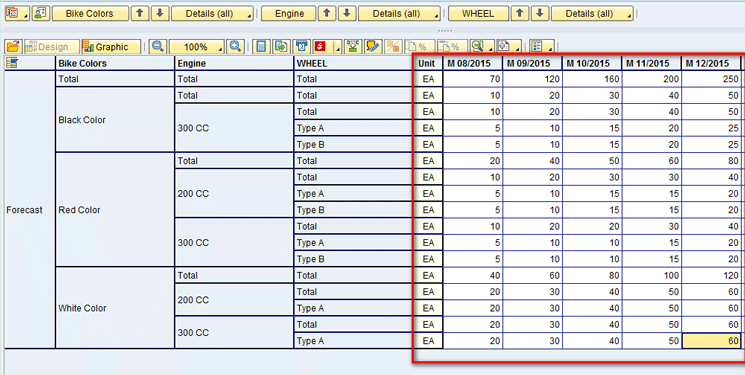Screen dimensions: 745x375
Task: Open Details (all) dropdown for WHEEL
Action: tap(592, 13)
